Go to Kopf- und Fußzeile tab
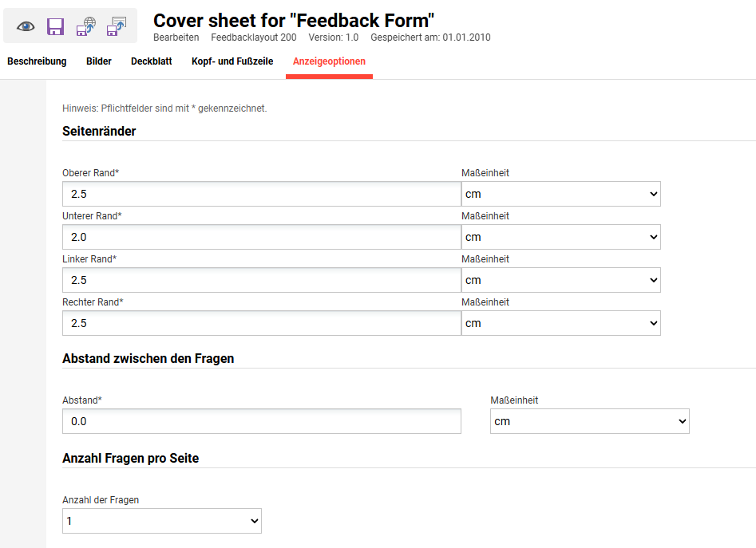 (232, 61)
